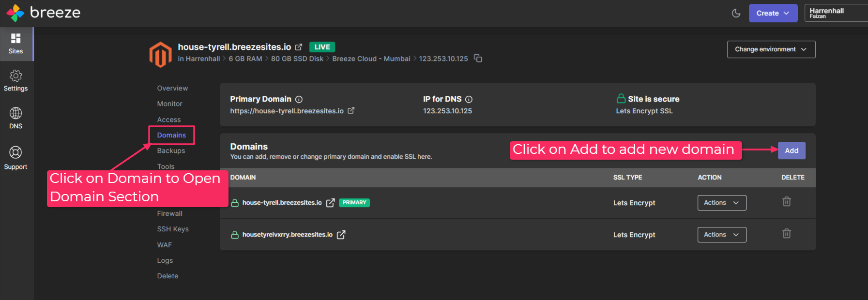Click site title house-tyrell.breezesites.io
The image size is (868, 300).
pos(234,47)
